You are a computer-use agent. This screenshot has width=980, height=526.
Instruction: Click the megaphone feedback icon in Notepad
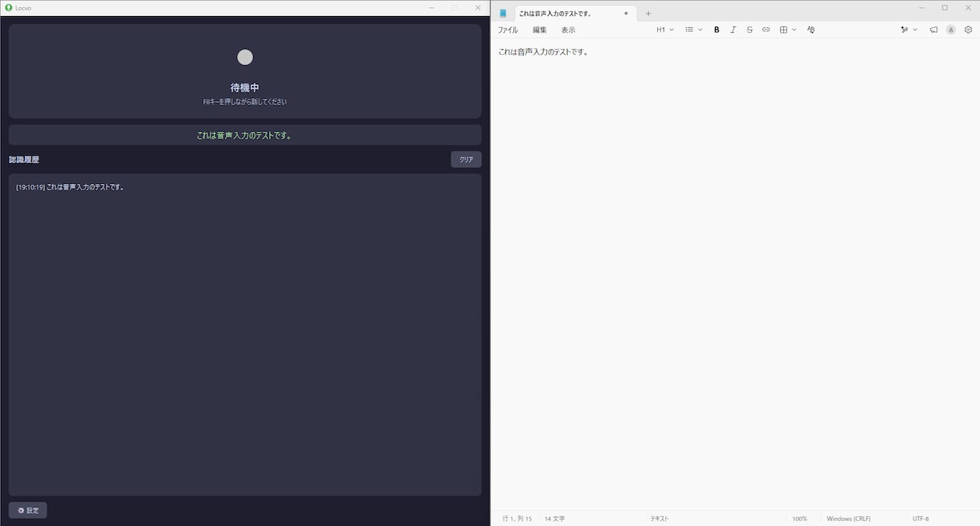933,30
